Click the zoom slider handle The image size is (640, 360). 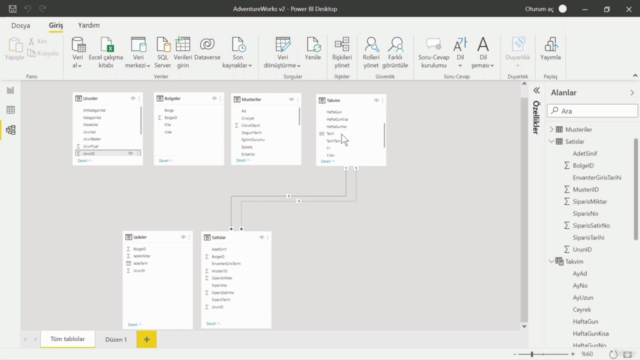[532, 354]
